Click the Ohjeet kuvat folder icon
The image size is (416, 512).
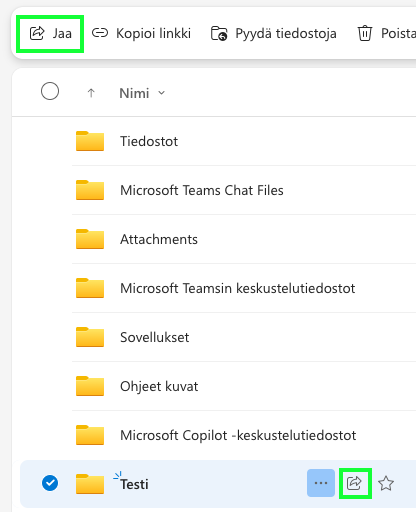coord(90,386)
